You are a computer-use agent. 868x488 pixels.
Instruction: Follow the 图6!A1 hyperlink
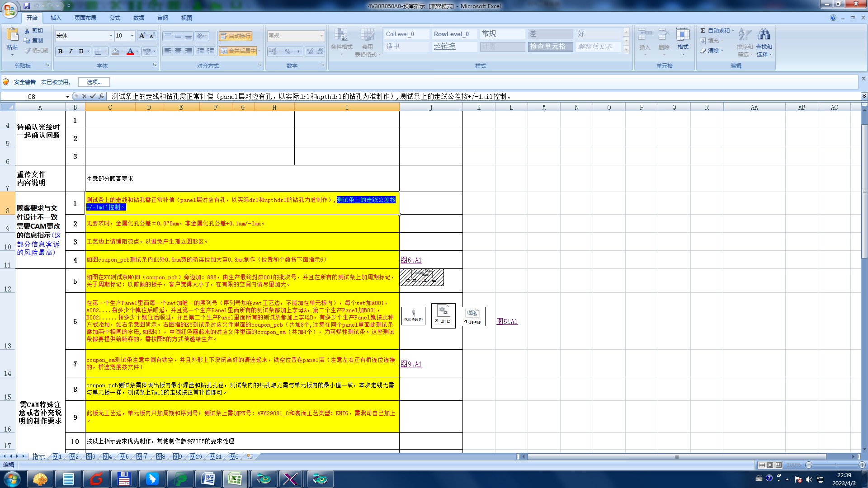[x=411, y=260]
